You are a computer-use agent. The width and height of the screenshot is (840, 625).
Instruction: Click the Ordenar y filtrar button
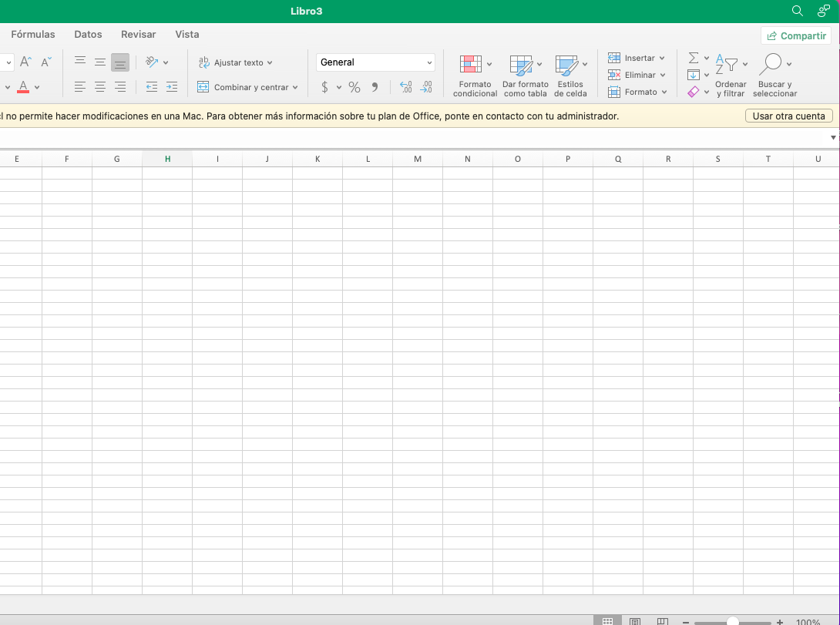coord(731,76)
